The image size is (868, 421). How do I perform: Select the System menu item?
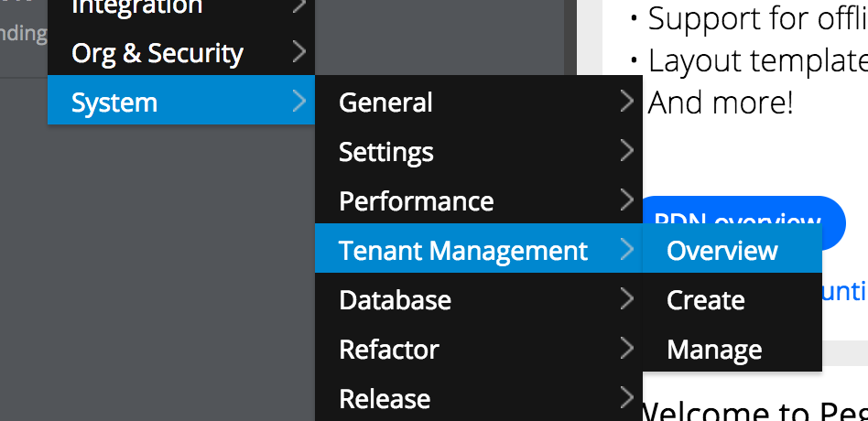(x=181, y=100)
